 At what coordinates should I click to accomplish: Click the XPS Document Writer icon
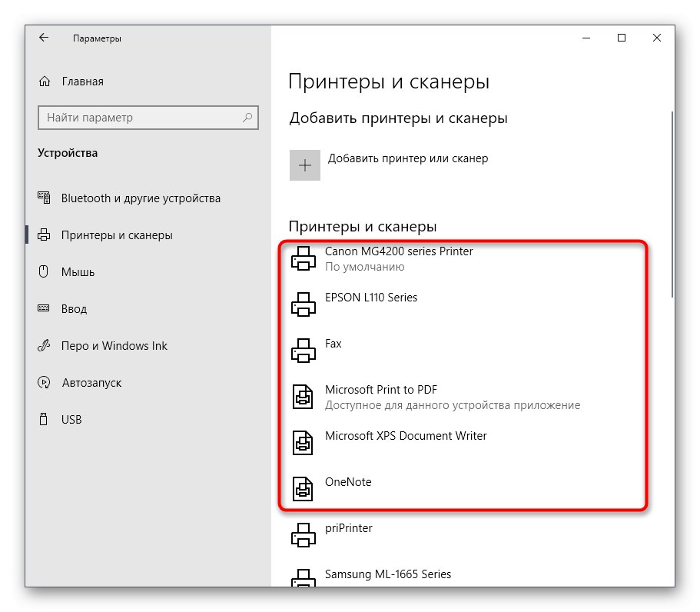[303, 443]
